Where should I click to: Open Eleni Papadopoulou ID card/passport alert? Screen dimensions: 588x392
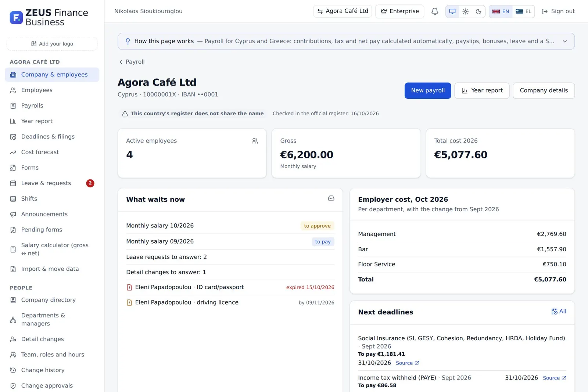(230, 287)
